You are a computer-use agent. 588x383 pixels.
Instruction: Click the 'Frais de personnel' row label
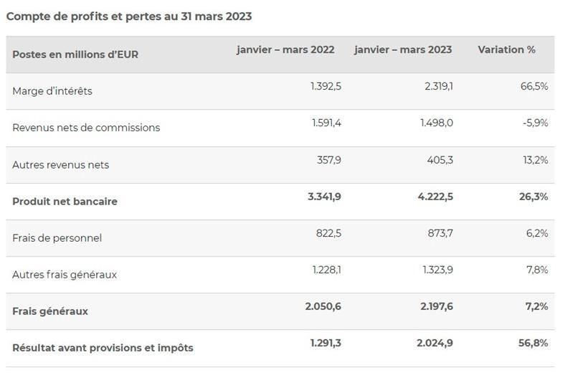(x=57, y=238)
